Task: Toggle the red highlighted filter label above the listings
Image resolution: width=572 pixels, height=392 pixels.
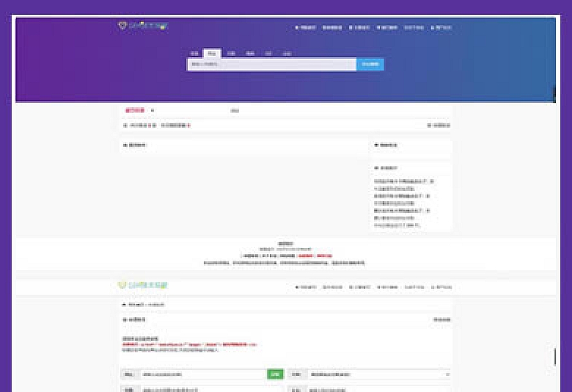Action: click(134, 109)
